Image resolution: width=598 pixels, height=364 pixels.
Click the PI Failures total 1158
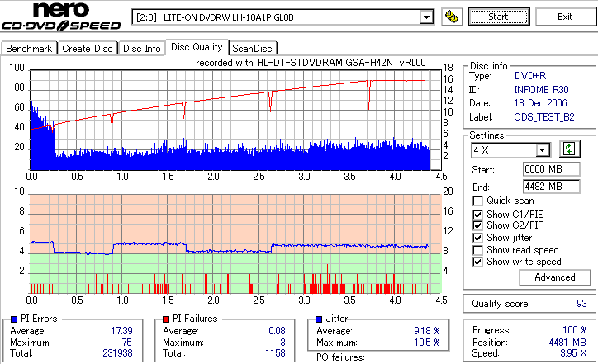click(275, 353)
